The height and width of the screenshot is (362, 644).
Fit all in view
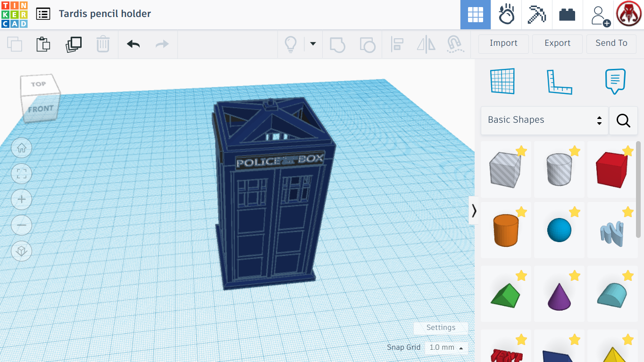point(21,174)
